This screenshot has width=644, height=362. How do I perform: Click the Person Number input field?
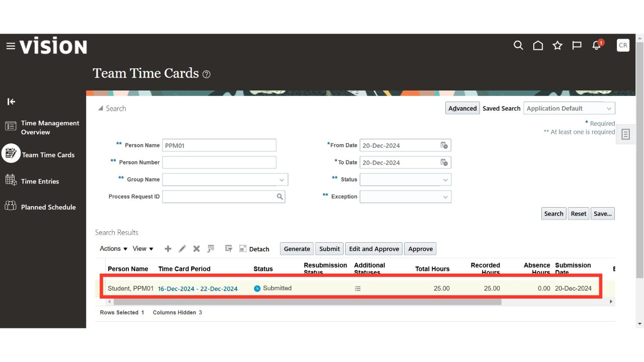[x=219, y=162]
